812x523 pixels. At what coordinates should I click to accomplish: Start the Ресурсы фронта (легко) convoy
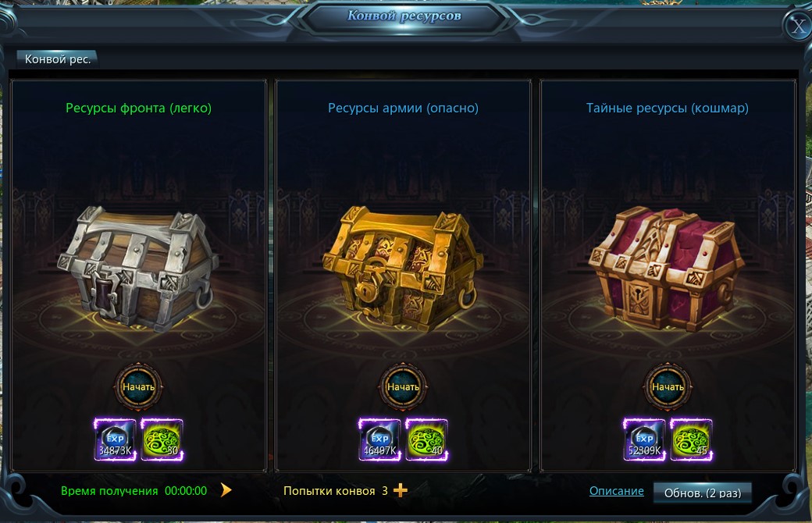[138, 387]
